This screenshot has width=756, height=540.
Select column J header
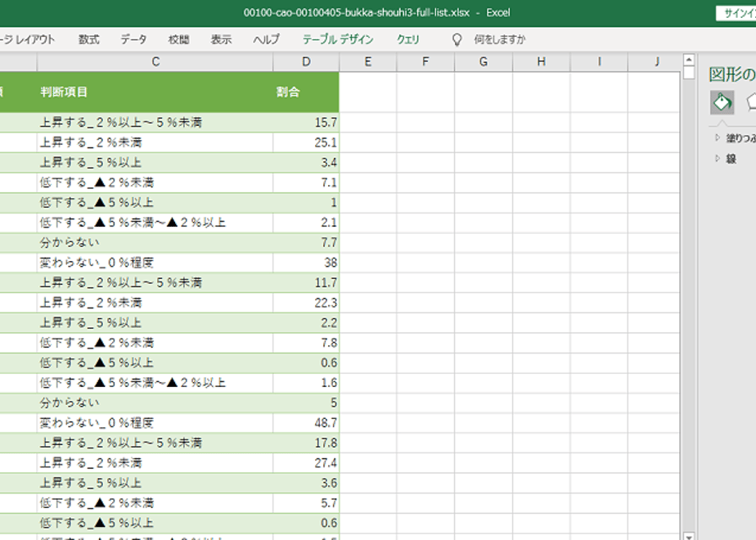click(654, 61)
